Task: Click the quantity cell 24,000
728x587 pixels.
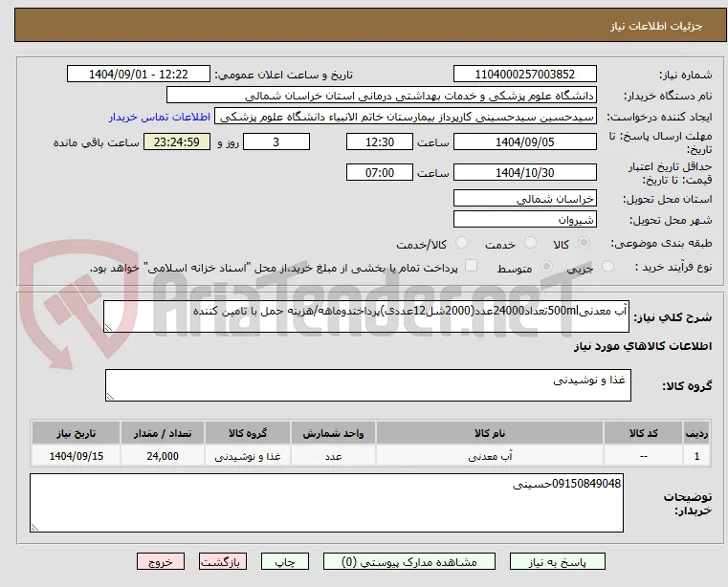Action: (163, 456)
